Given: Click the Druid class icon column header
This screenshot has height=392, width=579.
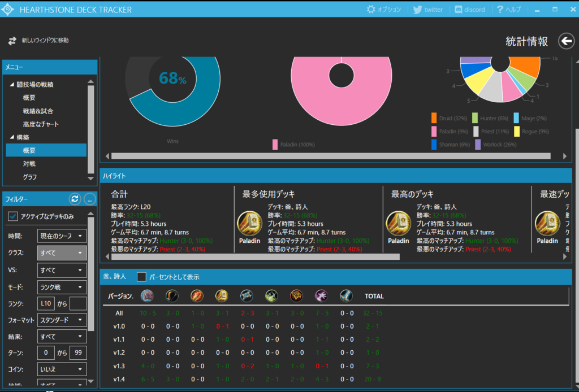Looking at the screenshot, I should coord(147,296).
